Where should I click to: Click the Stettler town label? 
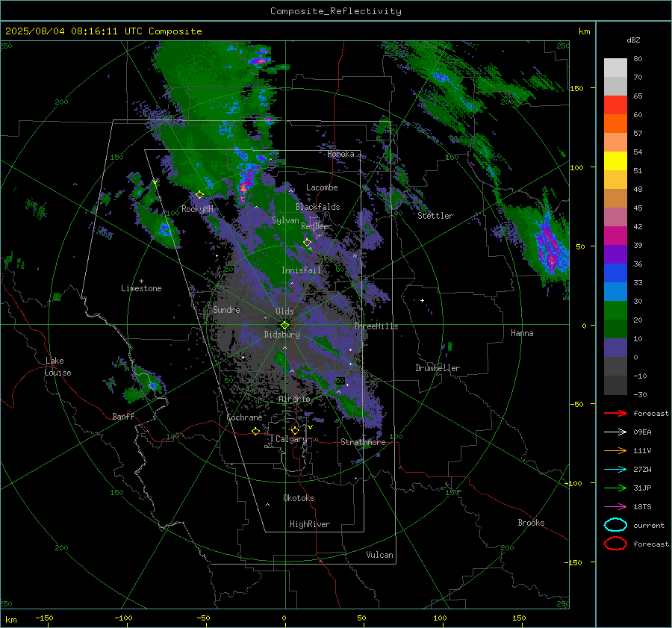(x=435, y=216)
